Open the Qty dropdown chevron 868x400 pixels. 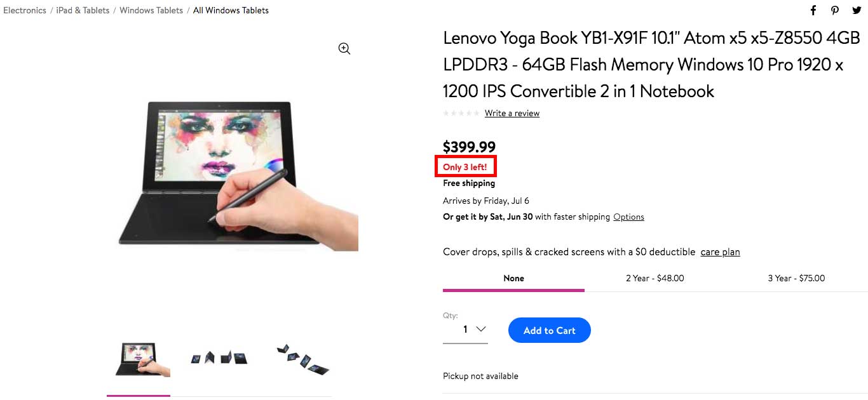click(x=481, y=329)
